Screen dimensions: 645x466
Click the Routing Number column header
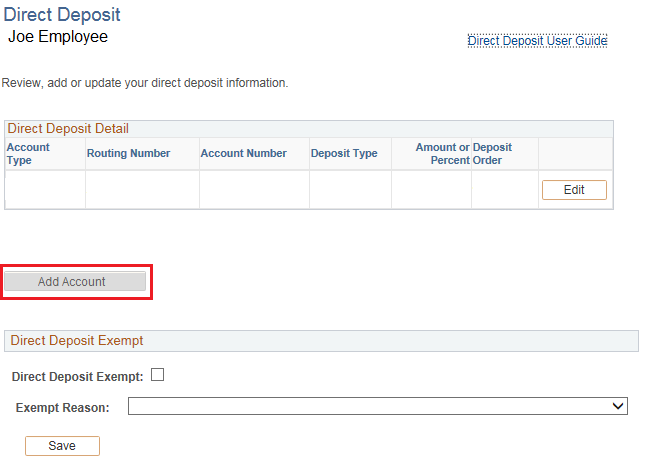(128, 153)
